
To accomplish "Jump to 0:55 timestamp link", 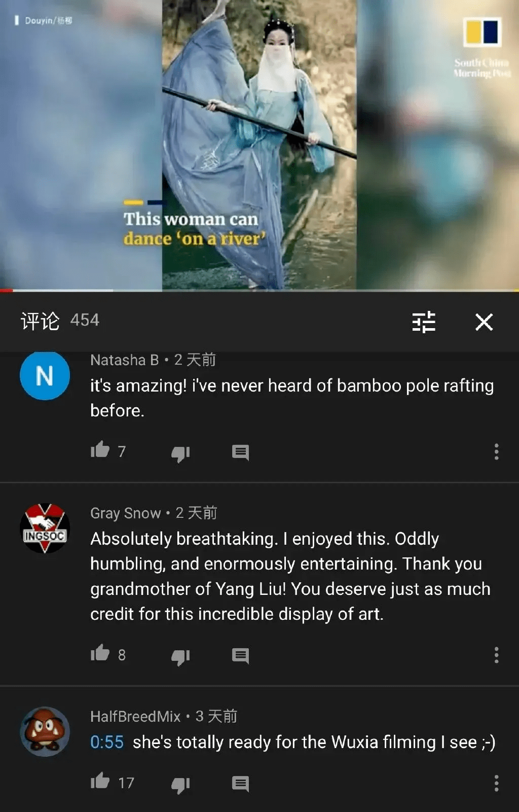I will (x=107, y=742).
